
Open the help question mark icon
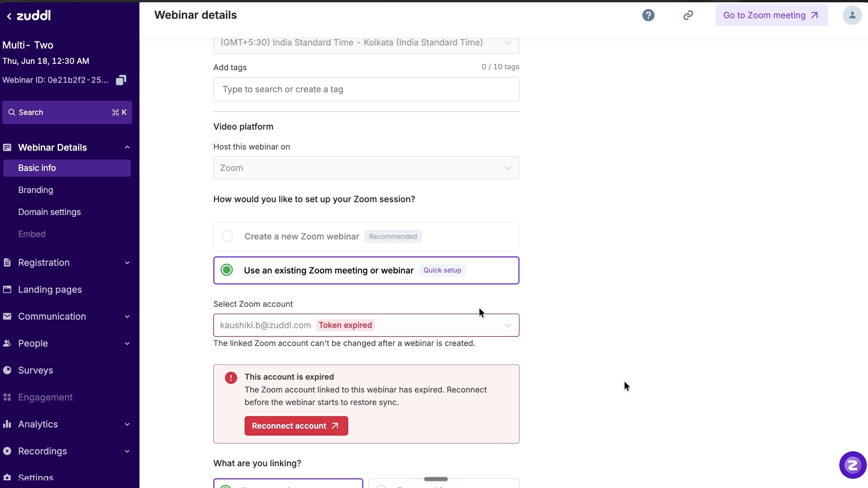(648, 15)
